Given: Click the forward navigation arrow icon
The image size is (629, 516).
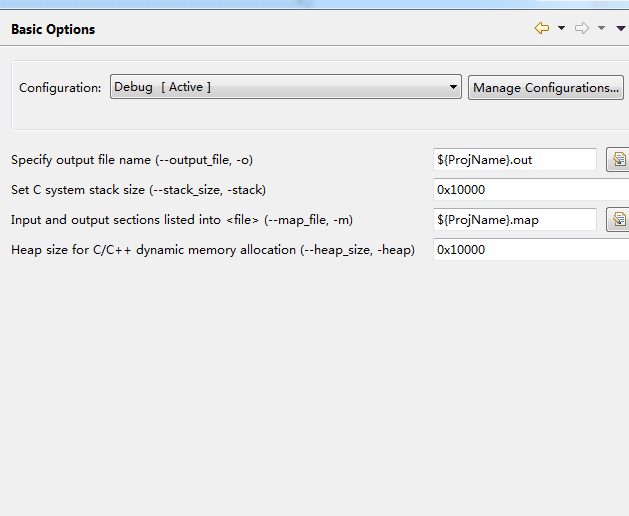Looking at the screenshot, I should pos(583,29).
